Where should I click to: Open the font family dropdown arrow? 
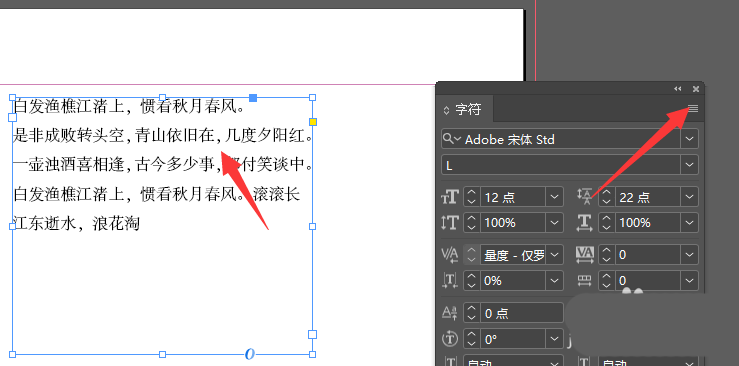pyautogui.click(x=690, y=139)
